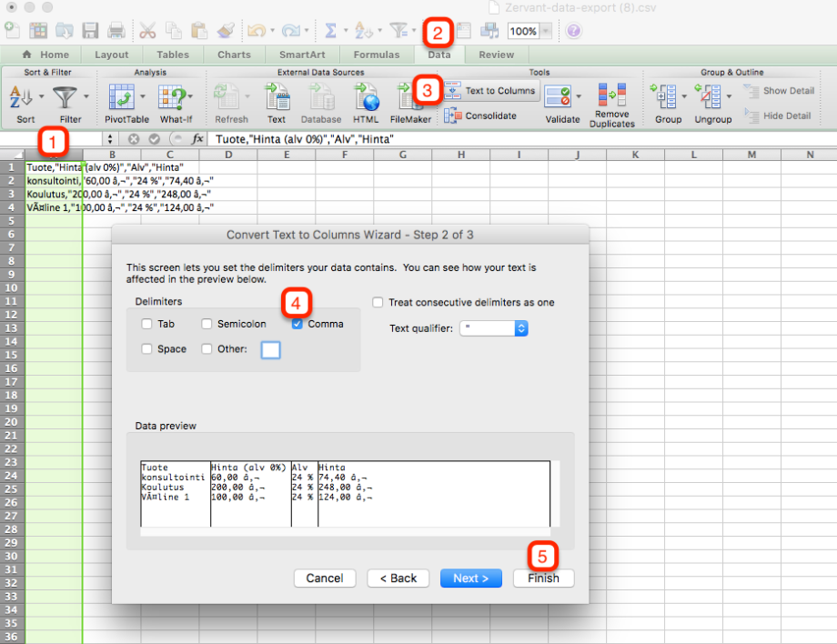837x644 pixels.
Task: Check the Other delimiter checkbox
Action: 207,349
